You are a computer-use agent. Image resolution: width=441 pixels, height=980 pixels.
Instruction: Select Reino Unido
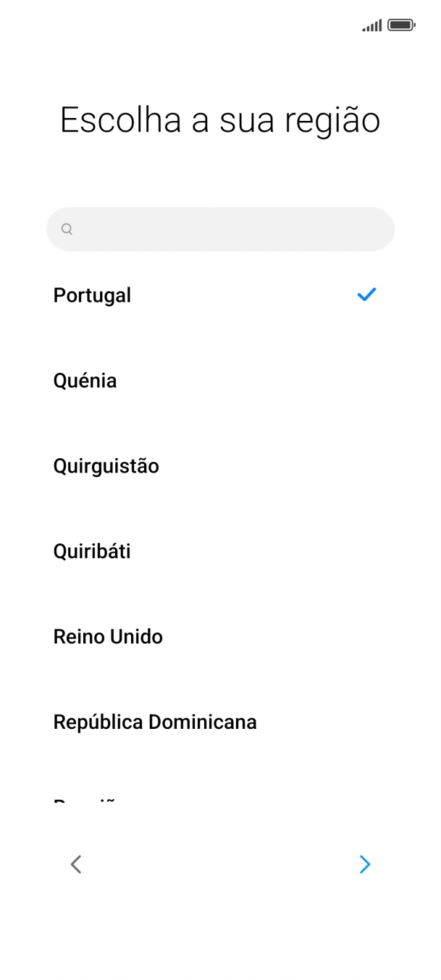click(108, 636)
